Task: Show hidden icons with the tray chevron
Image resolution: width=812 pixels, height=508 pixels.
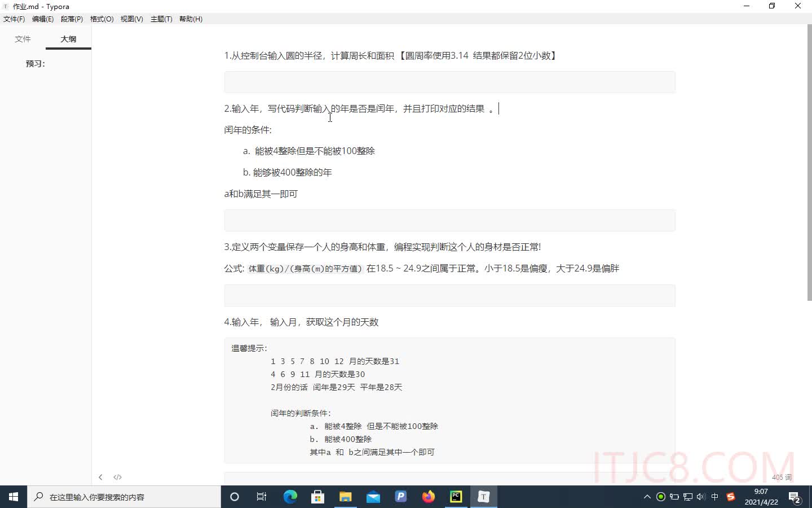Action: pos(647,497)
